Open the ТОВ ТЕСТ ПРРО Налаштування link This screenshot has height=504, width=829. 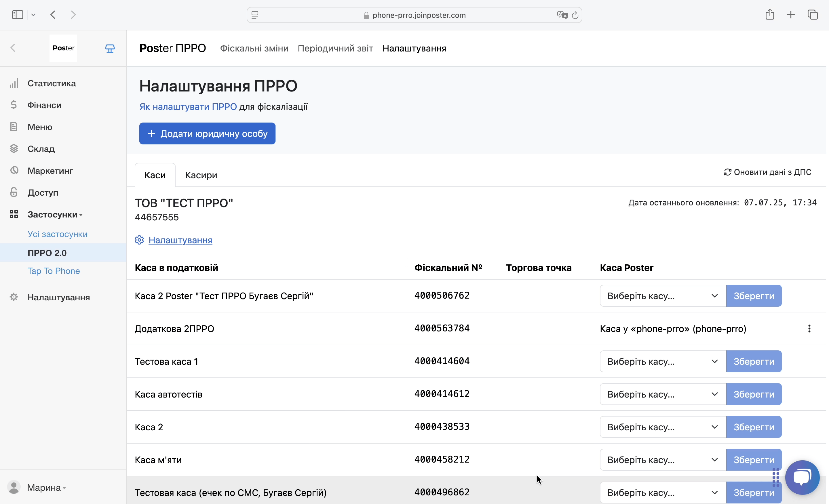[x=180, y=240]
